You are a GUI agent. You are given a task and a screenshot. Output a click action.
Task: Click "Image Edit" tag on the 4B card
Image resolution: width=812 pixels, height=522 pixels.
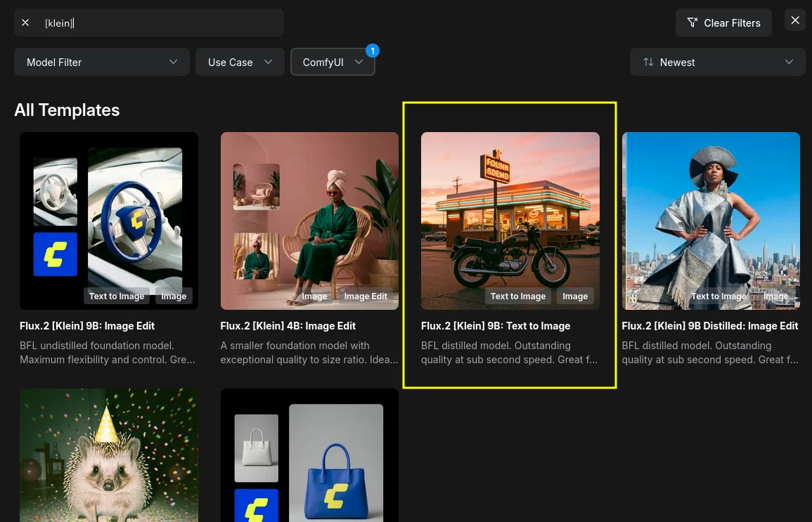(x=366, y=296)
